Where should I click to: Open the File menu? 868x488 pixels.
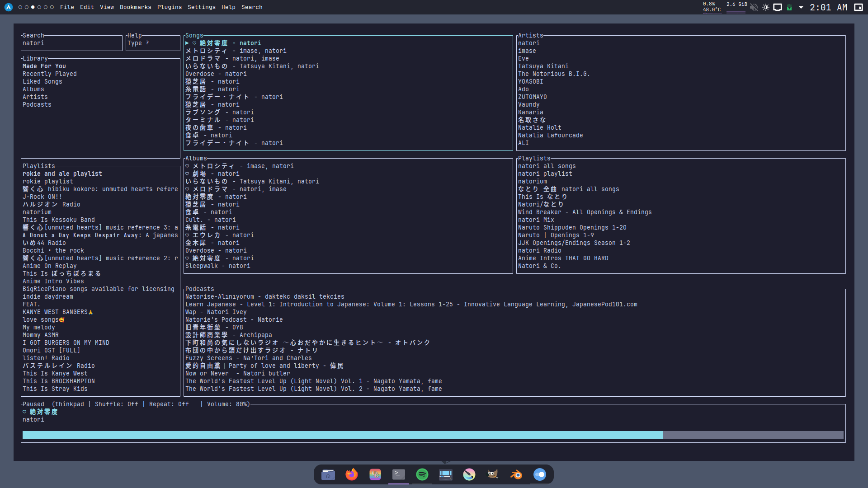pyautogui.click(x=67, y=7)
